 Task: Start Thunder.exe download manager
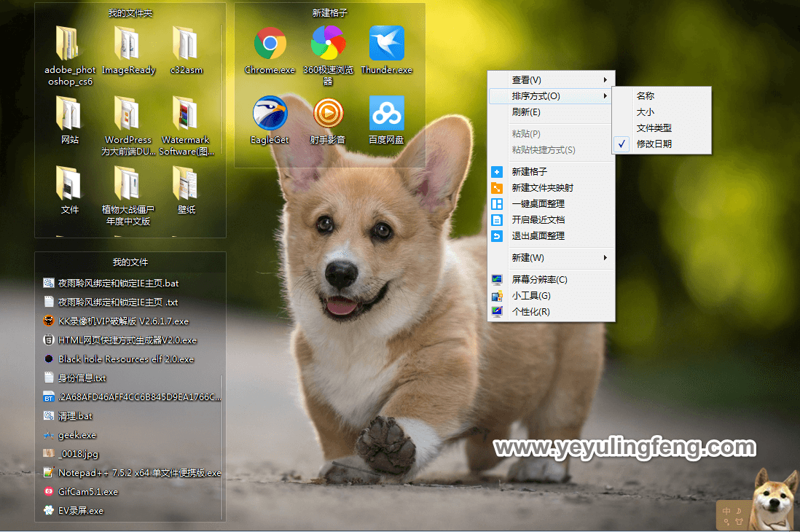pos(385,44)
